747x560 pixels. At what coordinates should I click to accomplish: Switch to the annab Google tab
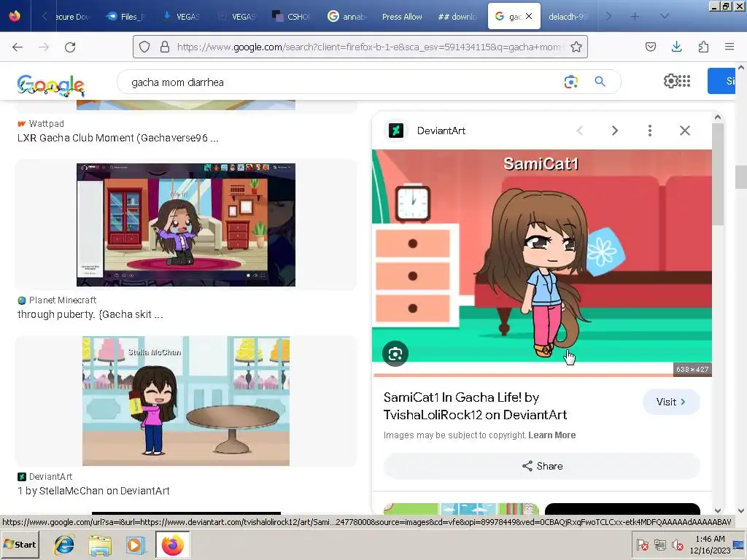tap(347, 17)
